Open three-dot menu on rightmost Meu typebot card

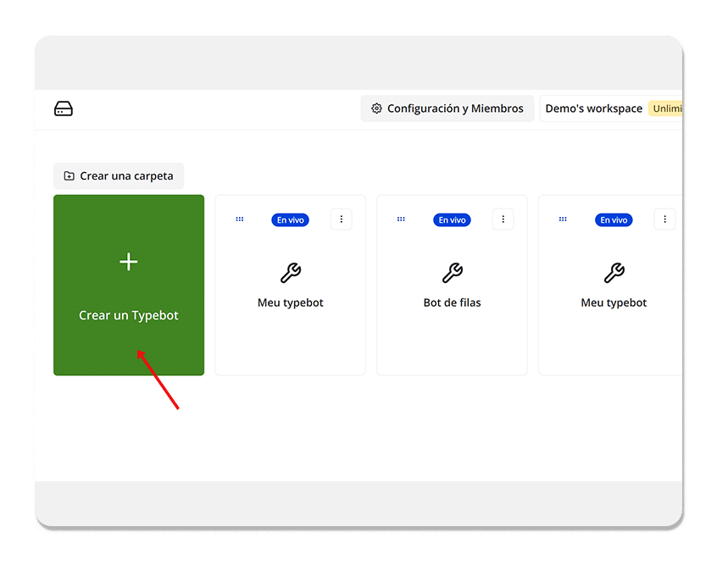tap(665, 219)
